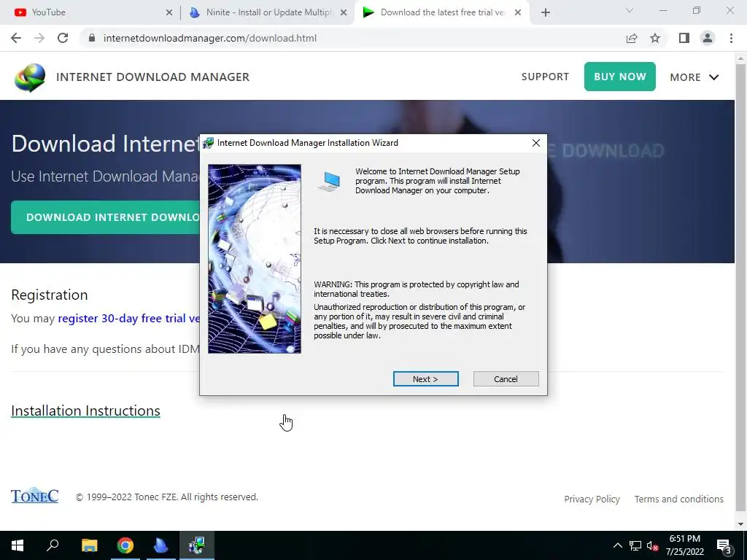The width and height of the screenshot is (747, 560).
Task: Open the Chrome tab search chevron
Action: pyautogui.click(x=630, y=10)
